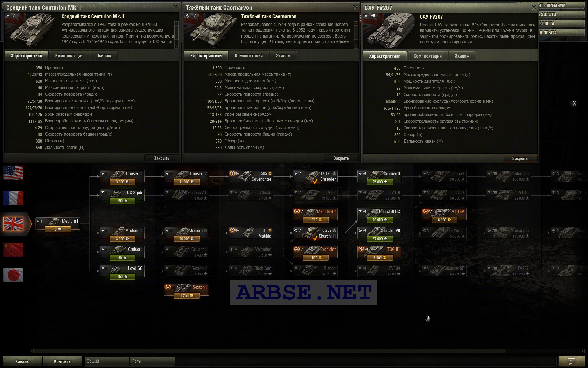Select the Роты chat tab
The image size is (588, 368).
coord(152,361)
